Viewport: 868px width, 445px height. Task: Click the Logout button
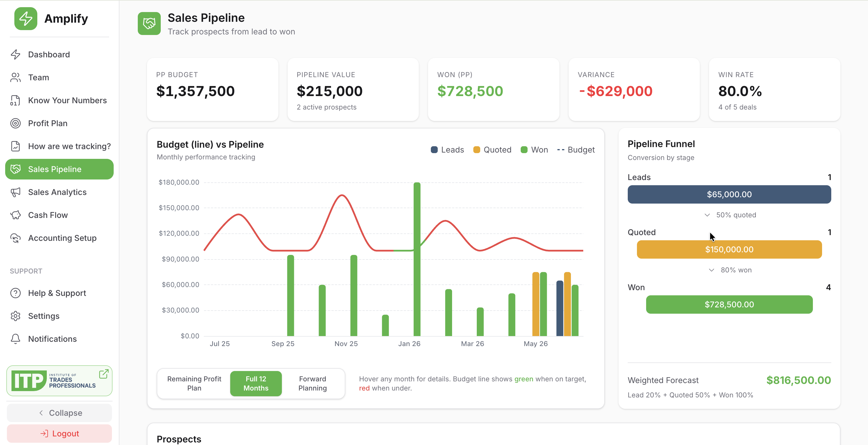pos(59,434)
